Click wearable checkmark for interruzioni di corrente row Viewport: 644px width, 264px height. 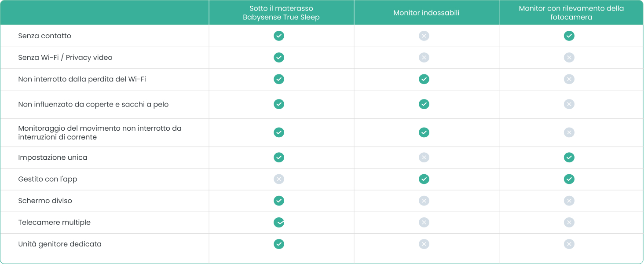tap(424, 132)
